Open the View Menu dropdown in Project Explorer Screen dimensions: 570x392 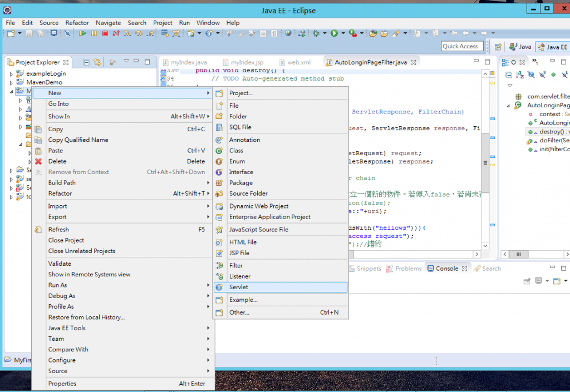[126, 62]
